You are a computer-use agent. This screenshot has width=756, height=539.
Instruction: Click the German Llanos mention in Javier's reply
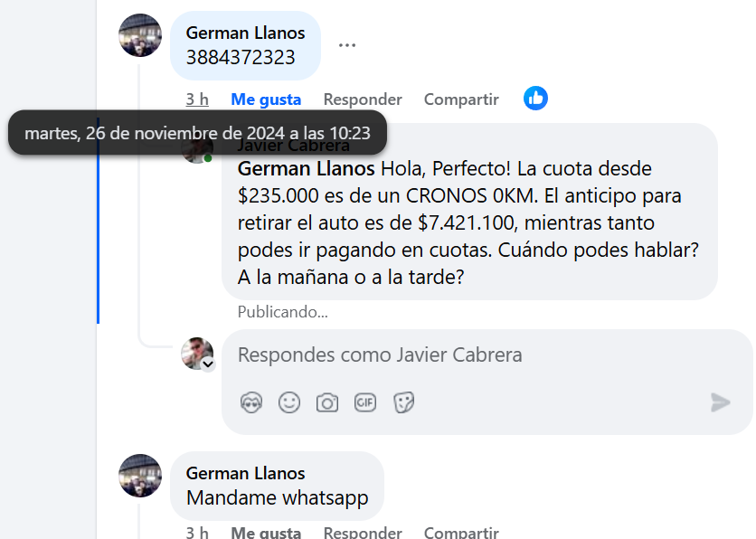click(x=306, y=169)
